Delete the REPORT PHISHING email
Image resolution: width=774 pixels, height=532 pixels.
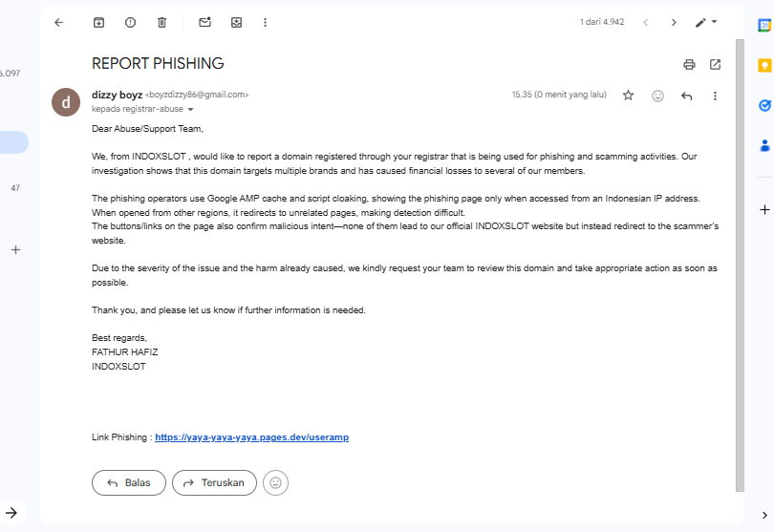pyautogui.click(x=161, y=22)
